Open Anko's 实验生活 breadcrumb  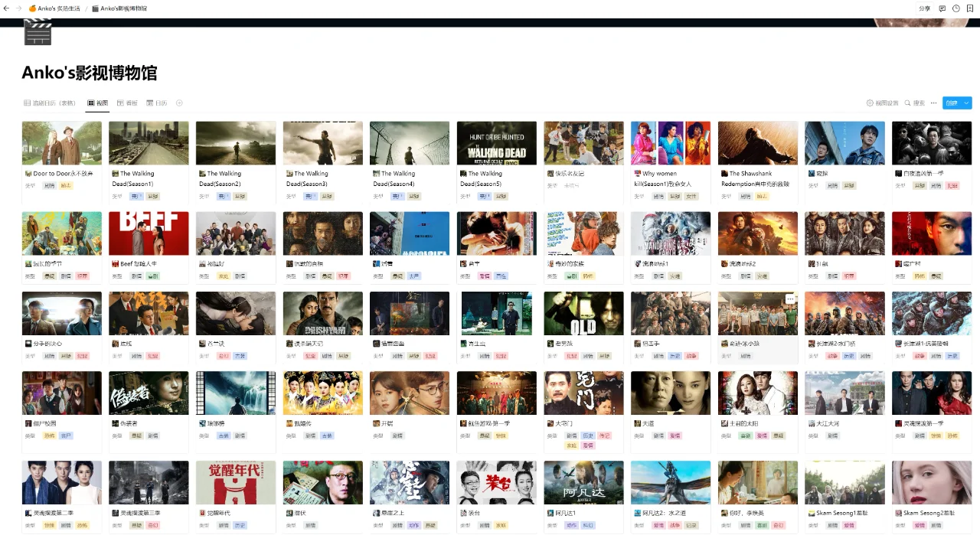click(54, 8)
